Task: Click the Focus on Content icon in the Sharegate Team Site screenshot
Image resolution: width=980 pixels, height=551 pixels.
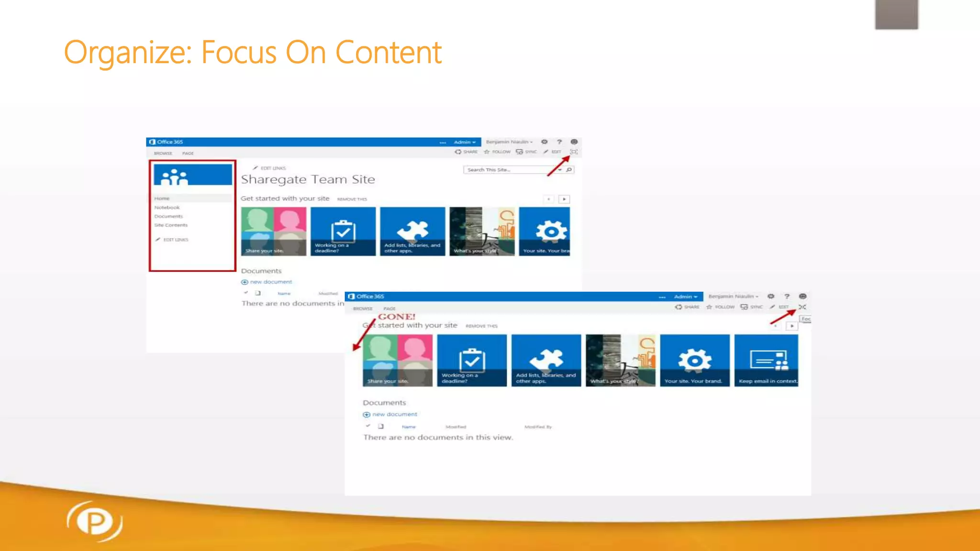Action: point(574,152)
